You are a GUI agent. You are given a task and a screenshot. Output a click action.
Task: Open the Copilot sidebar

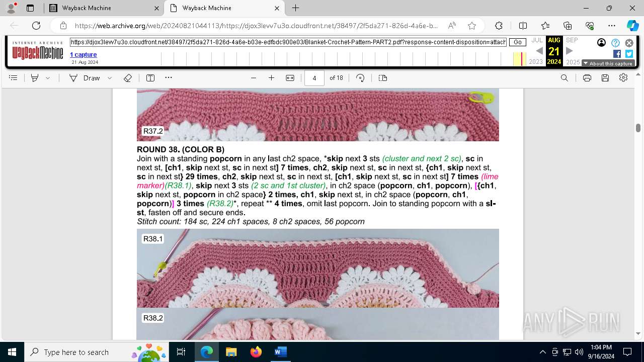click(x=632, y=26)
